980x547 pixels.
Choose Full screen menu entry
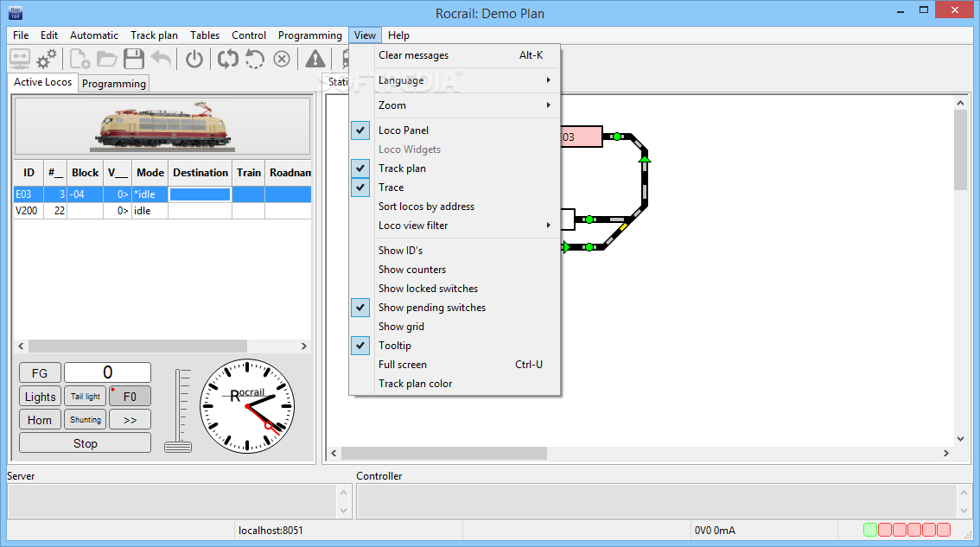tap(455, 365)
